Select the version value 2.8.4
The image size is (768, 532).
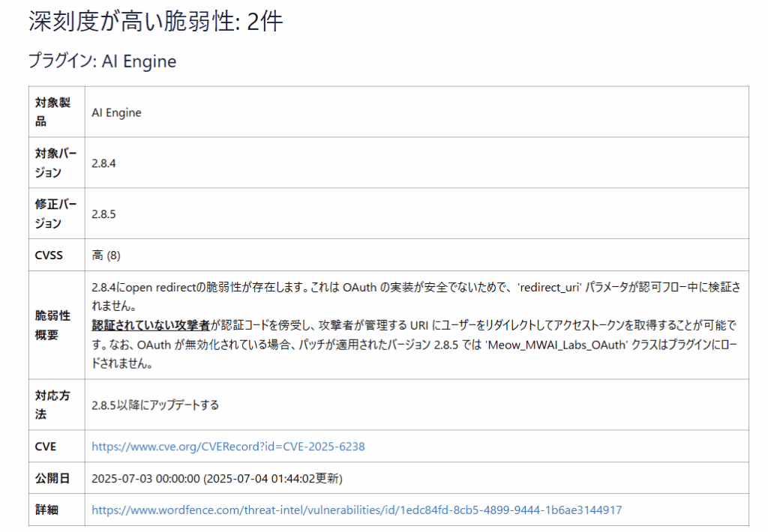103,163
